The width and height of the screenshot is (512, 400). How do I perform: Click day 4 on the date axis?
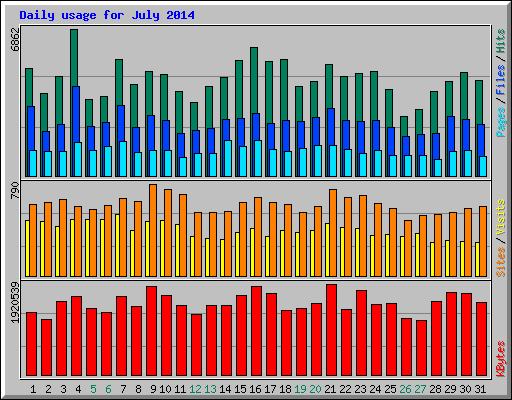[78, 389]
